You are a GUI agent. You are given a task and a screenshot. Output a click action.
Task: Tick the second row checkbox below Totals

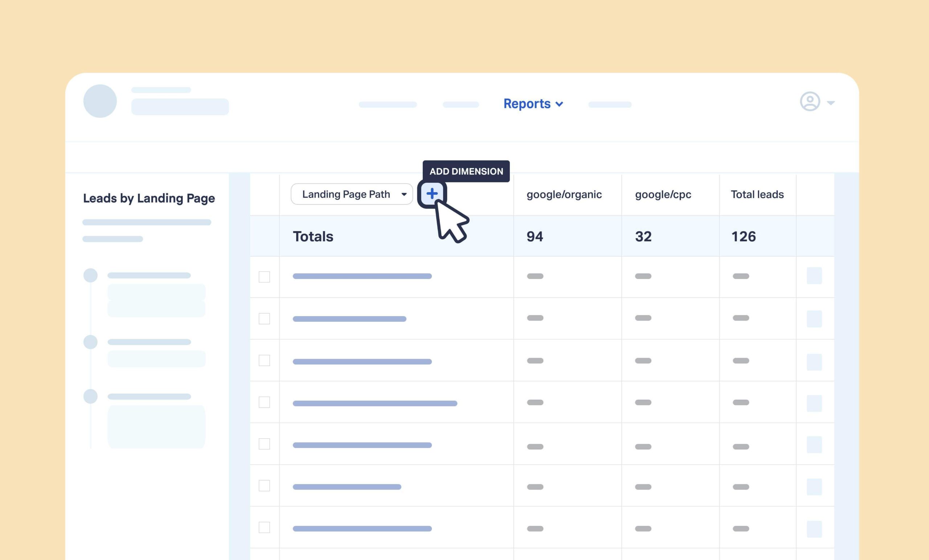click(x=264, y=319)
